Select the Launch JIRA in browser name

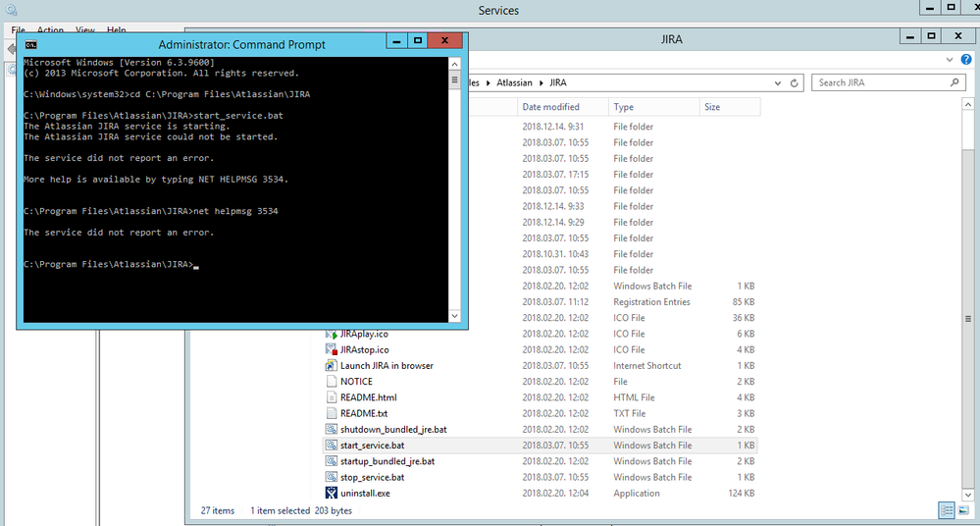[x=387, y=366]
